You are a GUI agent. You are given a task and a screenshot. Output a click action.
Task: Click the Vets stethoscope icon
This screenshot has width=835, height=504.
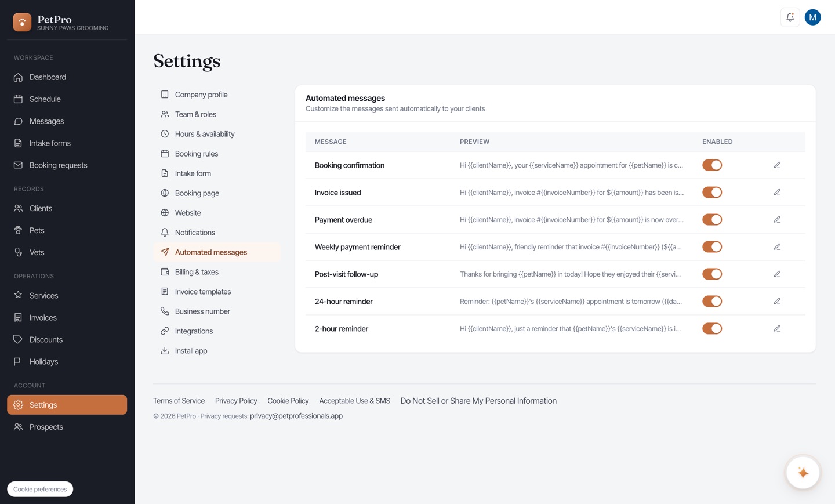click(x=19, y=252)
